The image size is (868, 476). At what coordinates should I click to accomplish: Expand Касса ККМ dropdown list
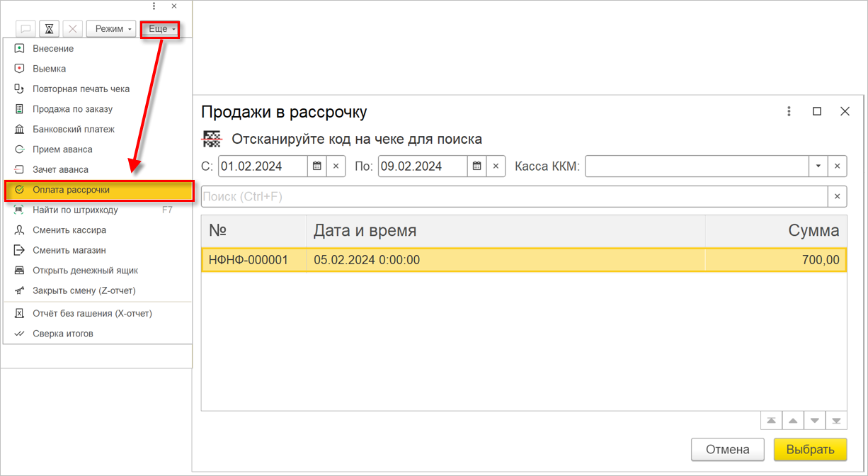click(818, 166)
